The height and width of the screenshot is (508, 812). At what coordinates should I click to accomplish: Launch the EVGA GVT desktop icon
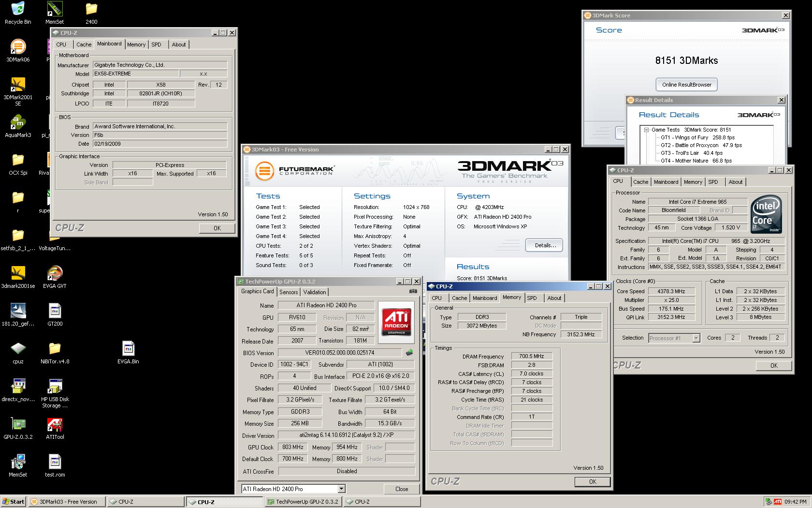tap(55, 277)
